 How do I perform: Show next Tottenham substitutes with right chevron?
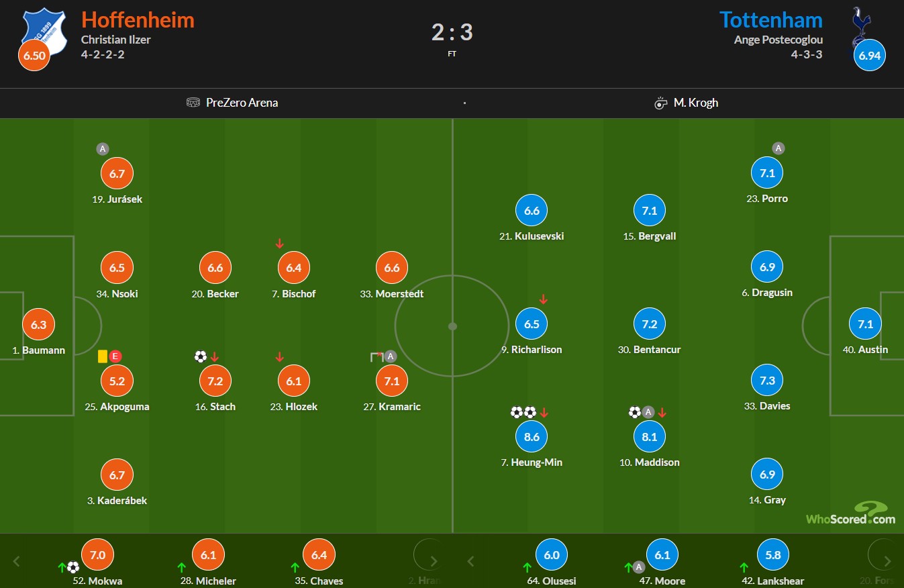(x=887, y=561)
